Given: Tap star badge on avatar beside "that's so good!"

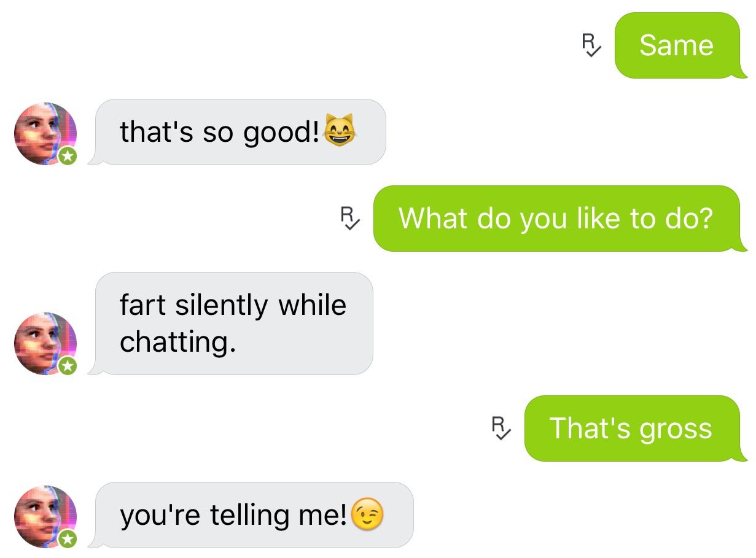Looking at the screenshot, I should pyautogui.click(x=68, y=157).
